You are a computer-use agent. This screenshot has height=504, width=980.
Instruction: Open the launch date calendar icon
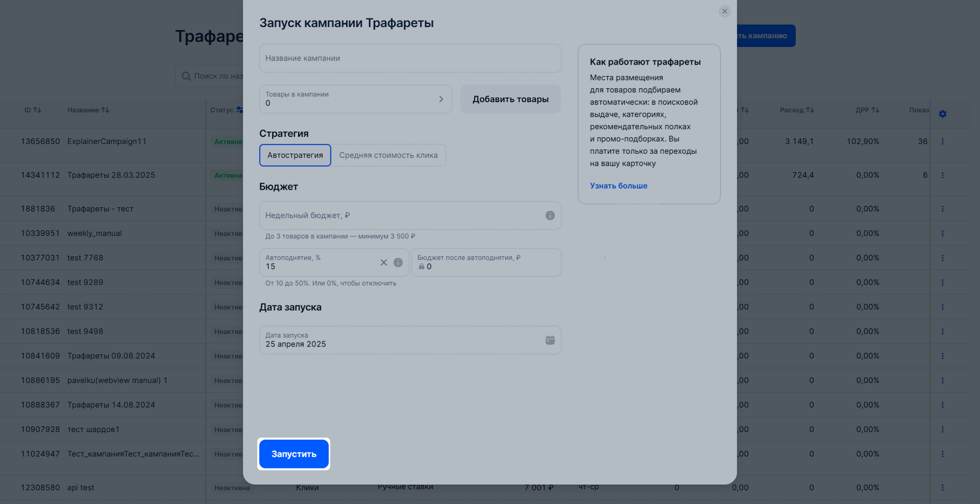(550, 340)
